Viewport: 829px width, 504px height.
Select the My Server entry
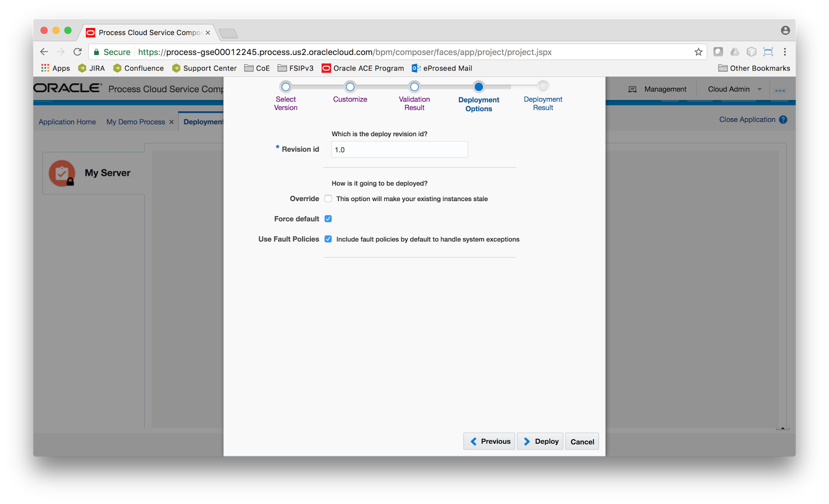click(94, 173)
